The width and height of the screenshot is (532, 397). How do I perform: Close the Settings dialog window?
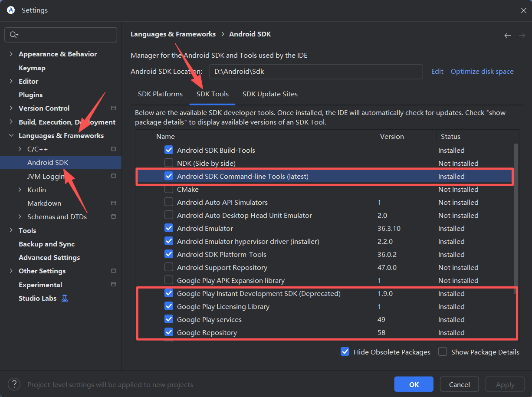[x=523, y=10]
